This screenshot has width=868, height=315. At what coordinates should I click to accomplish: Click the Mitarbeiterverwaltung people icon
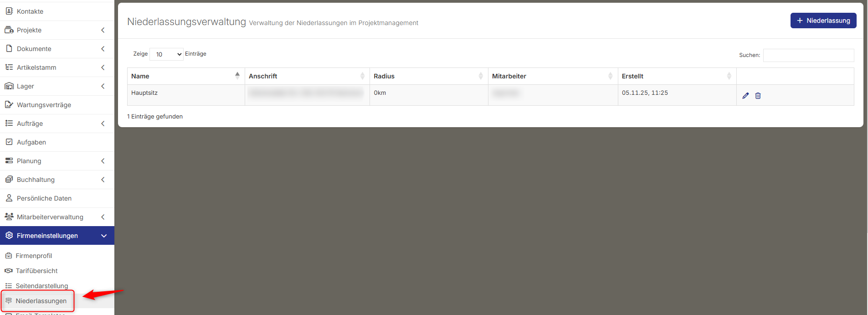pos(9,217)
